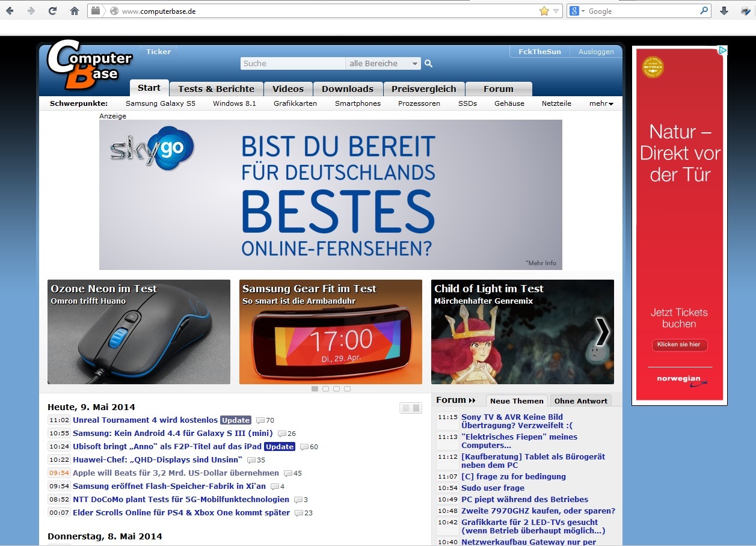The height and width of the screenshot is (546, 756).
Task: Click the ComputerBase logo
Action: [x=89, y=64]
